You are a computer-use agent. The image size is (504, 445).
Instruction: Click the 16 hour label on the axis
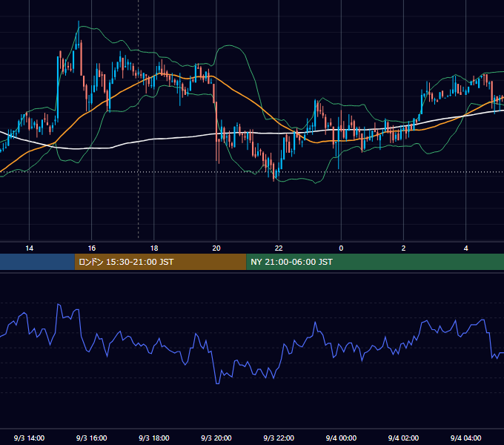[92, 248]
